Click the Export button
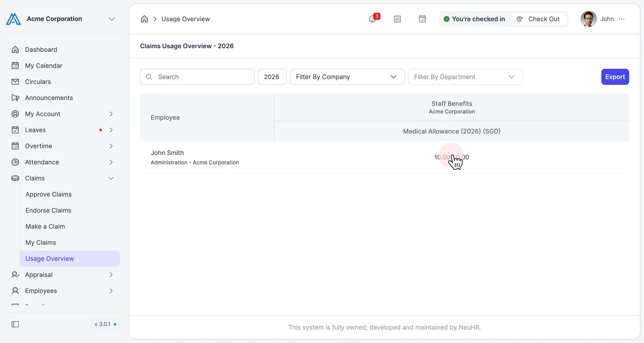644x343 pixels. pos(615,77)
